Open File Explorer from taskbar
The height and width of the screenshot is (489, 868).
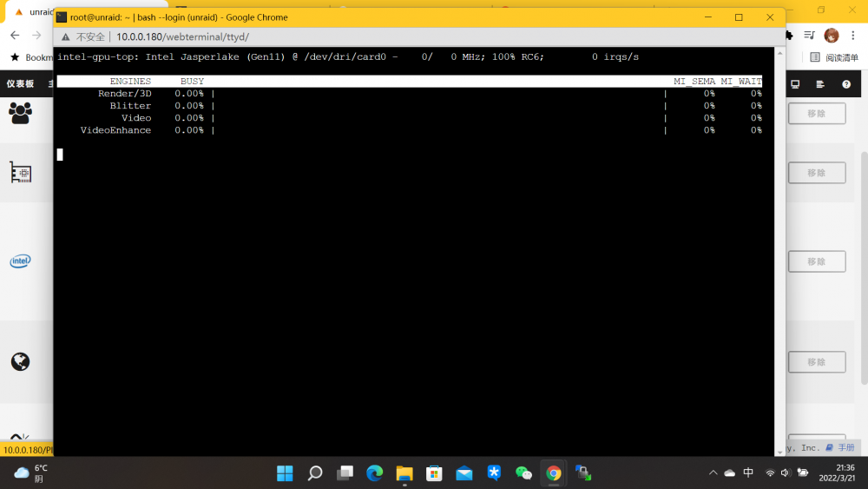[404, 473]
